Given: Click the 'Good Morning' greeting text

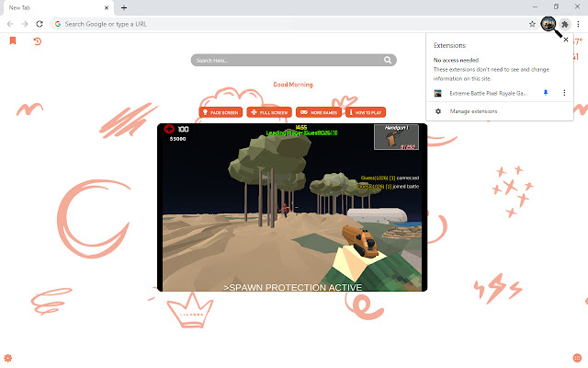Looking at the screenshot, I should pos(293,85).
